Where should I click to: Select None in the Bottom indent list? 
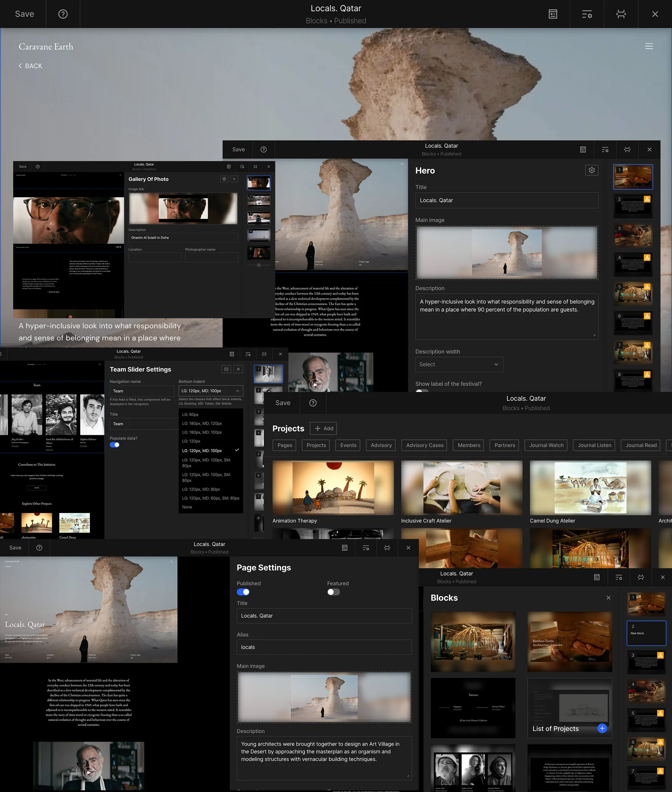187,506
